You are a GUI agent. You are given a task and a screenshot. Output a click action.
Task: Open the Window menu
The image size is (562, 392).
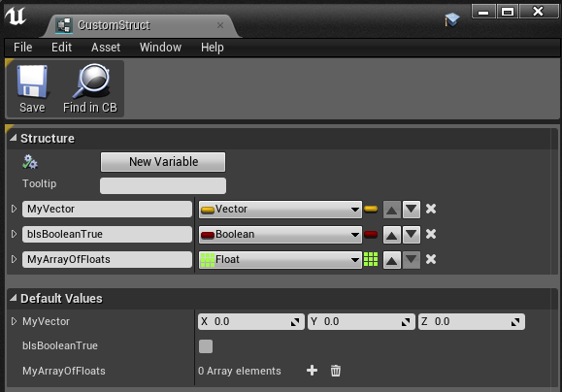[x=160, y=48]
